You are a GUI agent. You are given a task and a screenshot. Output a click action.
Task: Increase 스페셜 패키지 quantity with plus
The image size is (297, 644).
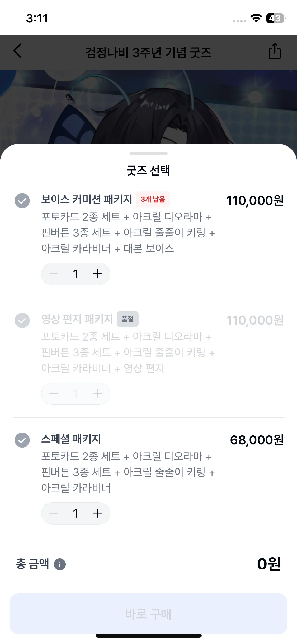(97, 513)
